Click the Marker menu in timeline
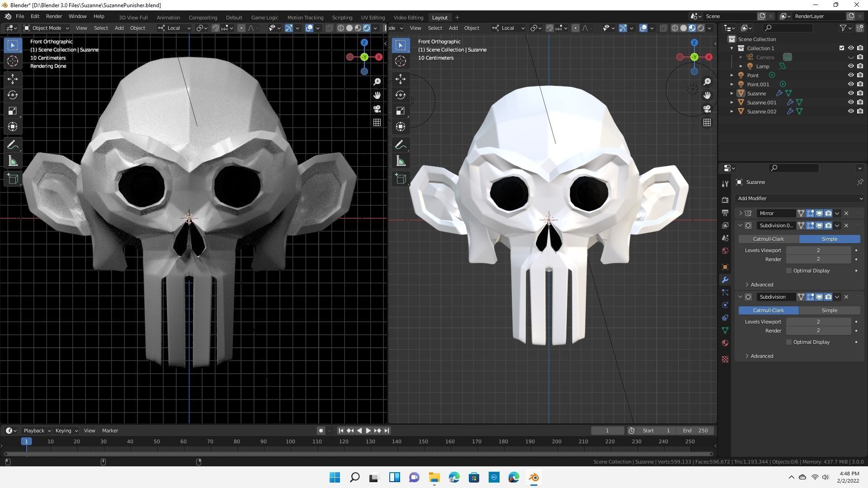868x488 pixels. click(110, 431)
